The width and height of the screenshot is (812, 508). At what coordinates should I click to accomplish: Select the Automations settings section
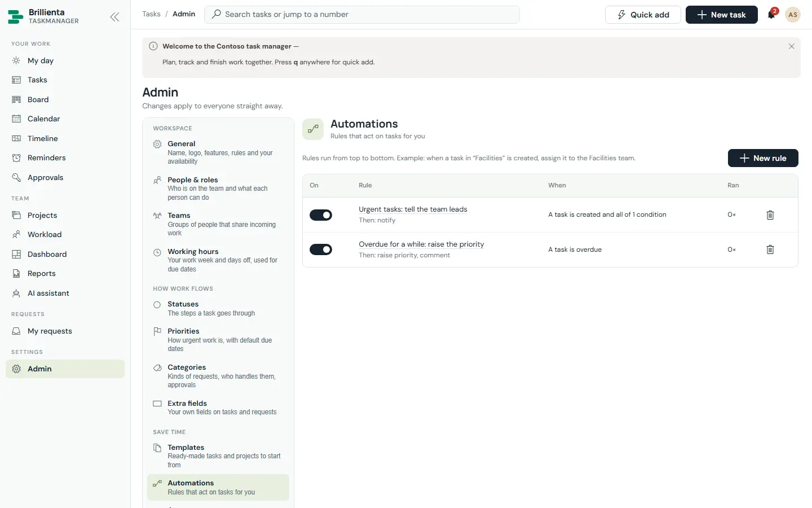[x=218, y=487]
